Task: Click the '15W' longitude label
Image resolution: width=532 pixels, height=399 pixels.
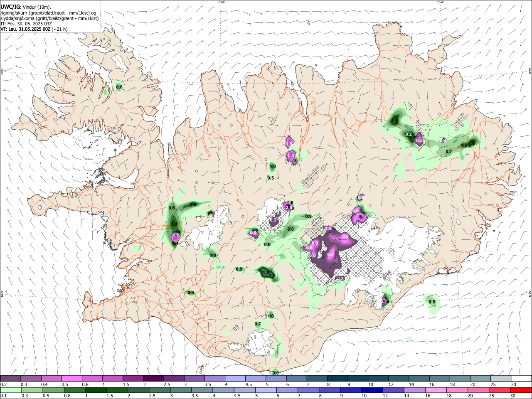Action: pyautogui.click(x=440, y=2)
